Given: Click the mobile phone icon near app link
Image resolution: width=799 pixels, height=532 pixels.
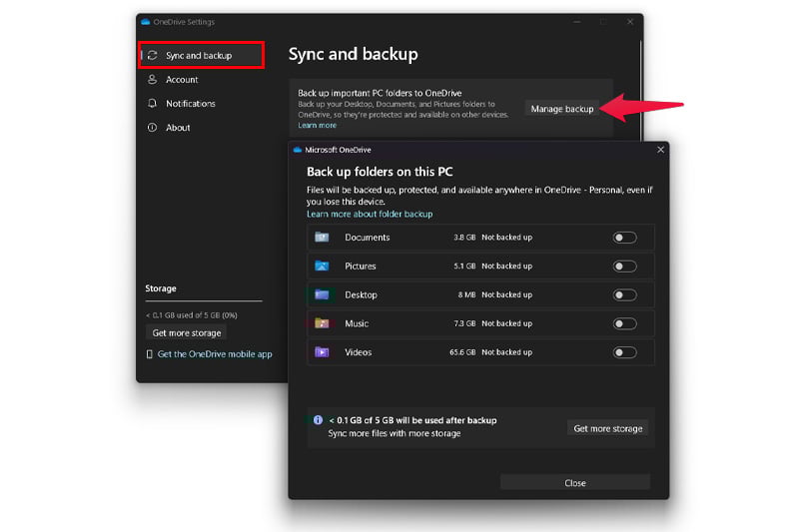Looking at the screenshot, I should tap(149, 354).
